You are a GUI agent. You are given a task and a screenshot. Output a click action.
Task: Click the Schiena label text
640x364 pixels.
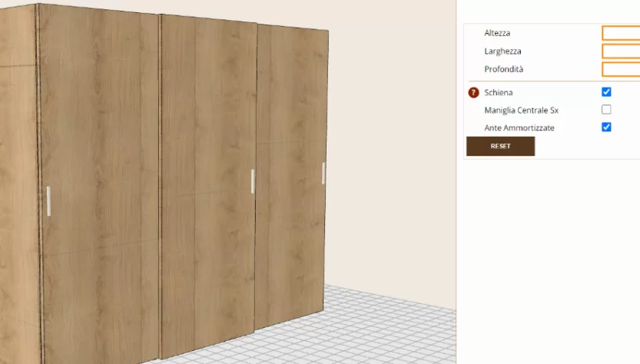pyautogui.click(x=499, y=93)
